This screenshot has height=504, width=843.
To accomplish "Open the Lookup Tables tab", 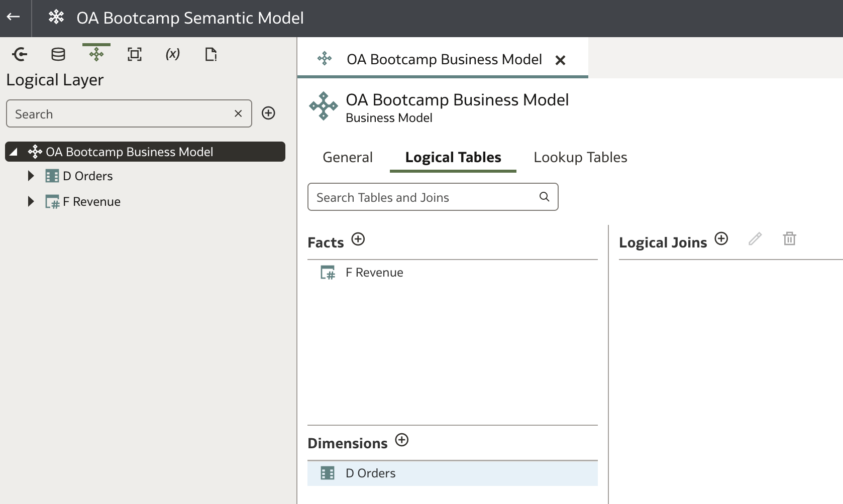I will click(x=580, y=157).
